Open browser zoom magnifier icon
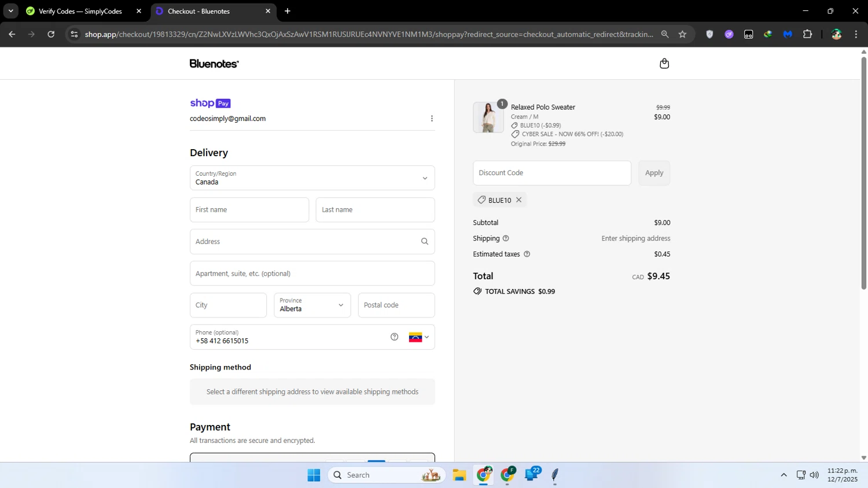 pyautogui.click(x=665, y=34)
